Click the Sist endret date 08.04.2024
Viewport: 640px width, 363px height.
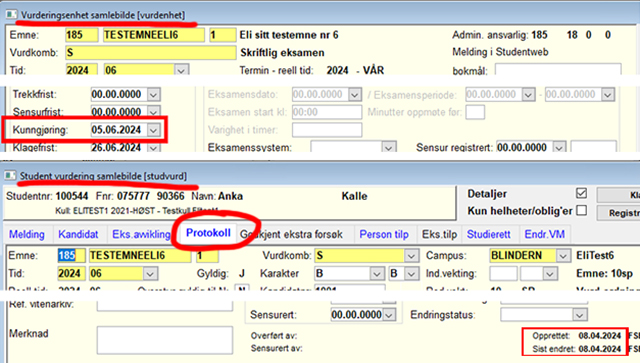pyautogui.click(x=600, y=349)
